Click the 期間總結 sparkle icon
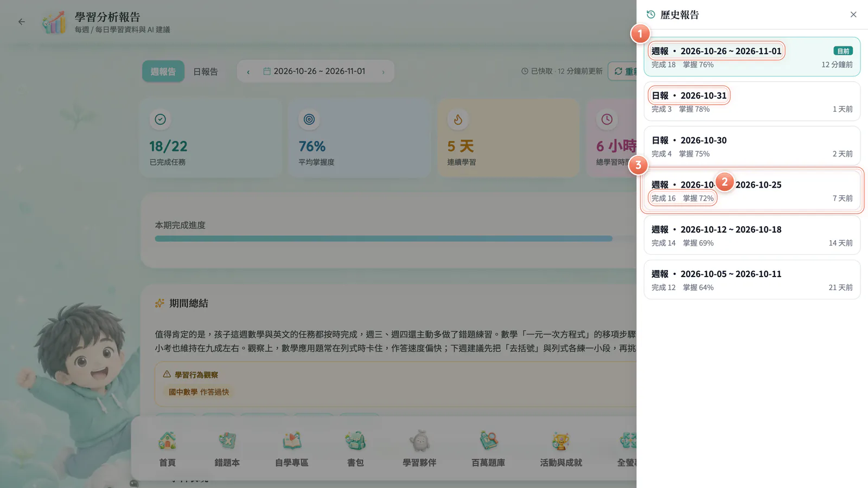 pos(159,303)
